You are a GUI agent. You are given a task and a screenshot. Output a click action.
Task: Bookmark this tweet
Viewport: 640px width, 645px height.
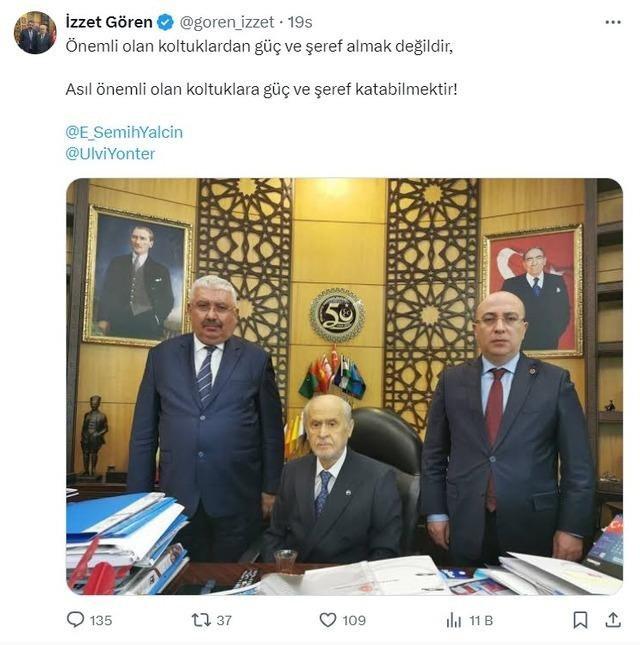(x=580, y=620)
